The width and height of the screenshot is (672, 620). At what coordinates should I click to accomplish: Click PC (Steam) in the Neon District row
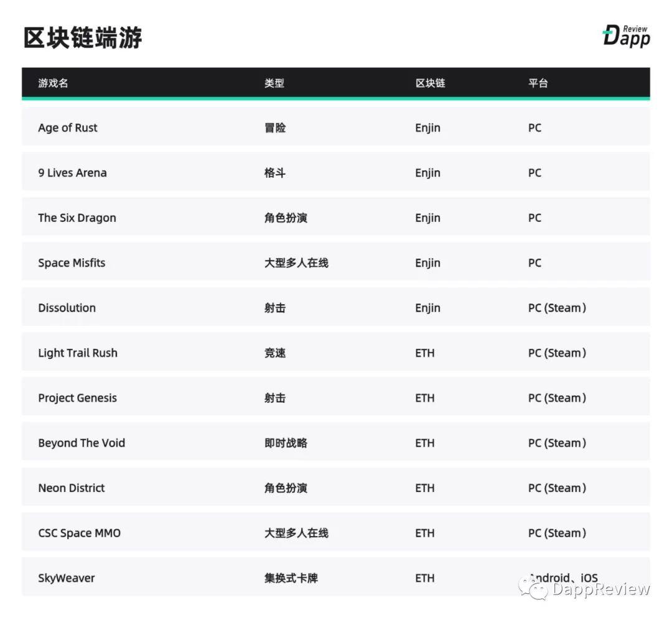[x=557, y=488]
